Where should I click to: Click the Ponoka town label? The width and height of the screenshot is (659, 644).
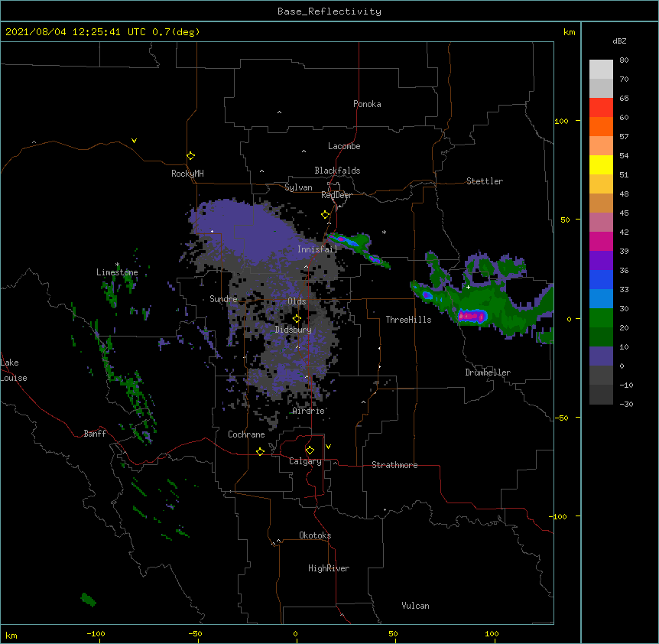[367, 104]
